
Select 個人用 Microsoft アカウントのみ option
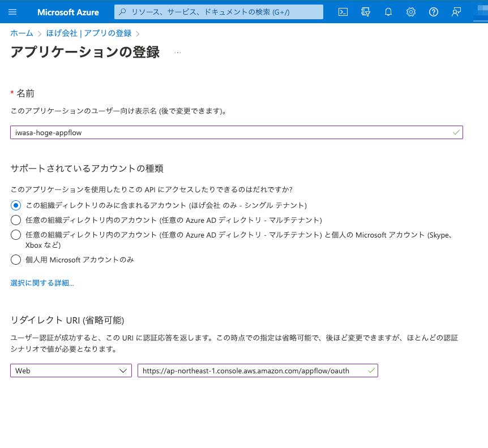click(x=15, y=260)
